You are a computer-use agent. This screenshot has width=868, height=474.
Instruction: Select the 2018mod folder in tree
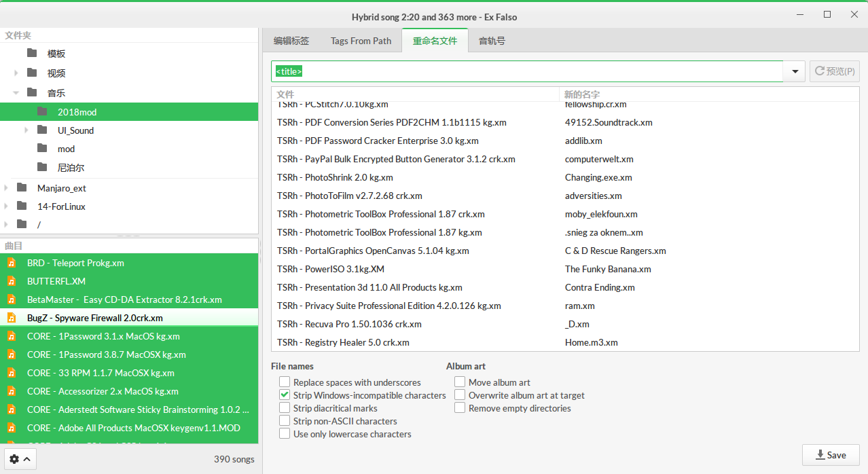pos(129,111)
